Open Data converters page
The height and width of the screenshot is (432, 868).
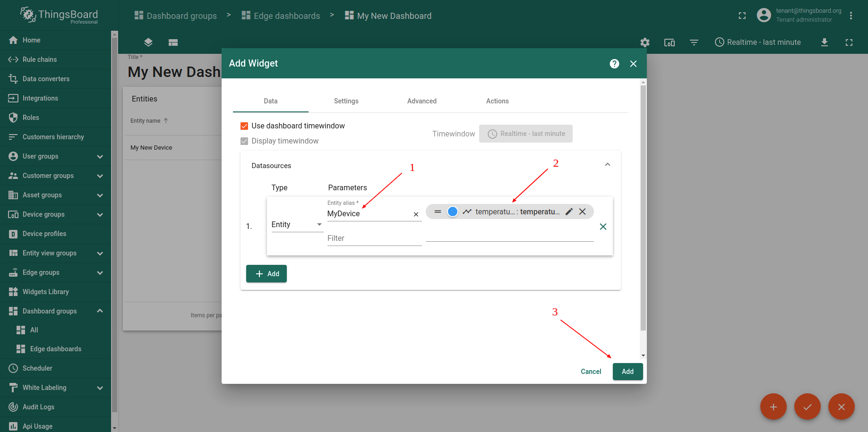point(55,79)
